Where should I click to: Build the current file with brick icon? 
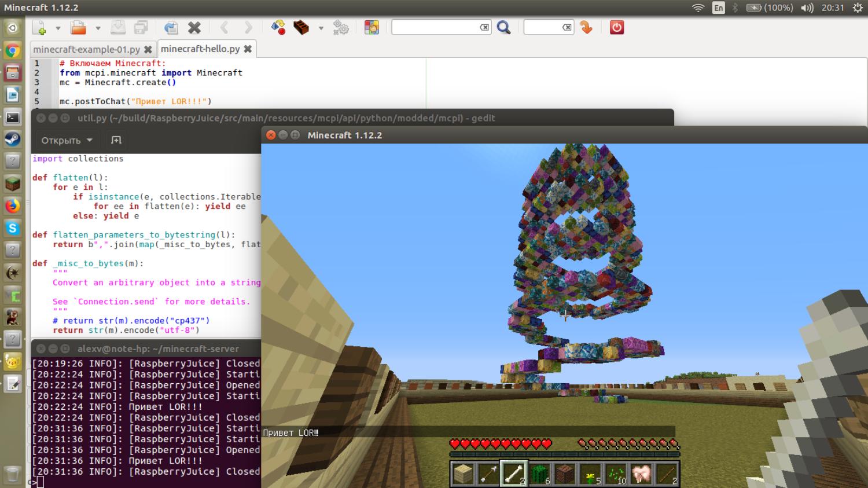click(301, 27)
